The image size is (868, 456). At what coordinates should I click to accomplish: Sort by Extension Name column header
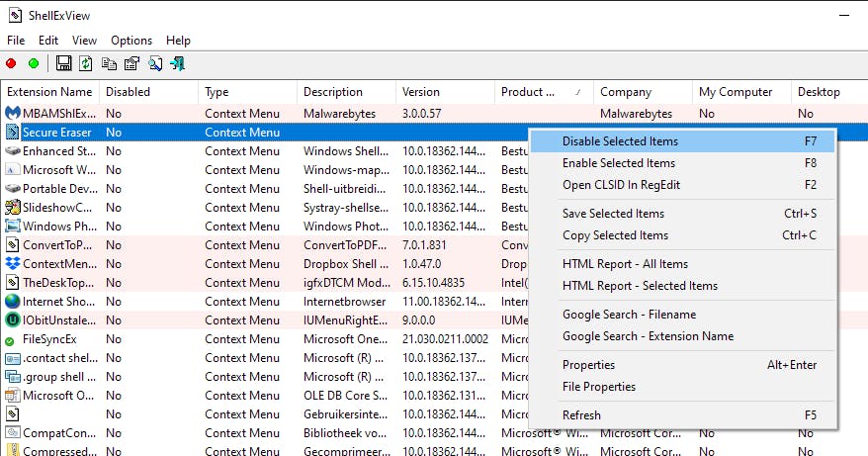(49, 92)
